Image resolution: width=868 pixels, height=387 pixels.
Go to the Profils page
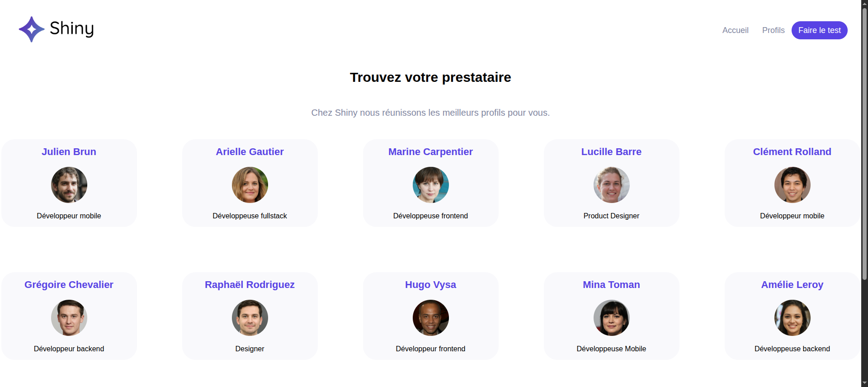(773, 30)
